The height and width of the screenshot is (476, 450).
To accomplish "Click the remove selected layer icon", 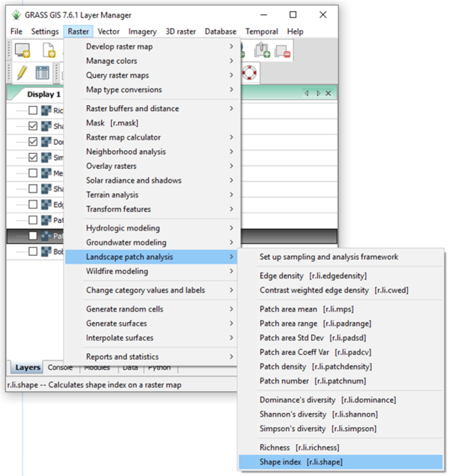I will point(283,51).
